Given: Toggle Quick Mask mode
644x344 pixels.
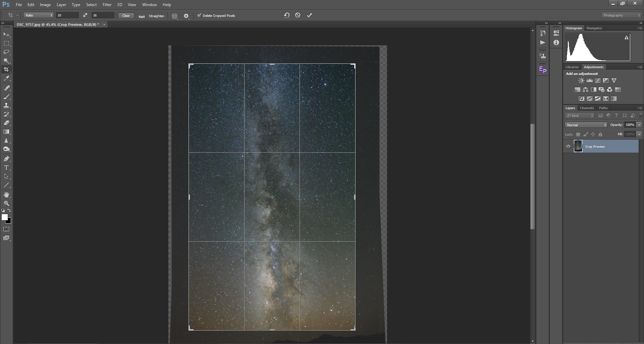Looking at the screenshot, I should [6, 229].
